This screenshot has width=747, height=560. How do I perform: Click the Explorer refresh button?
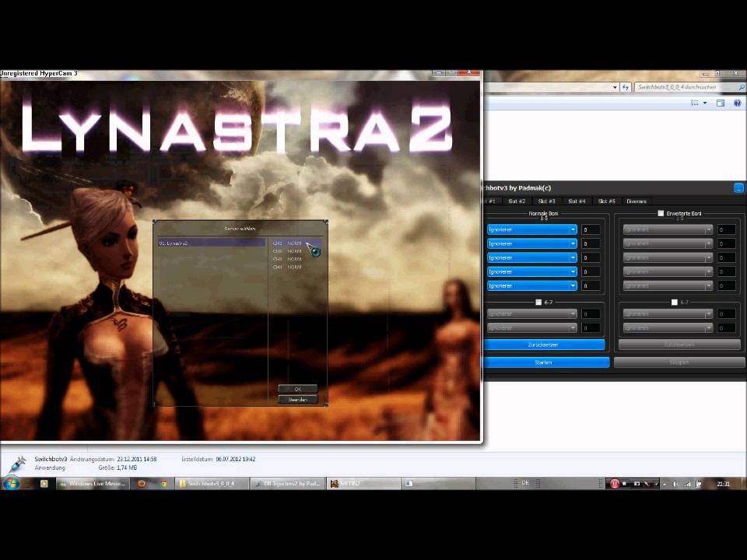pos(626,87)
